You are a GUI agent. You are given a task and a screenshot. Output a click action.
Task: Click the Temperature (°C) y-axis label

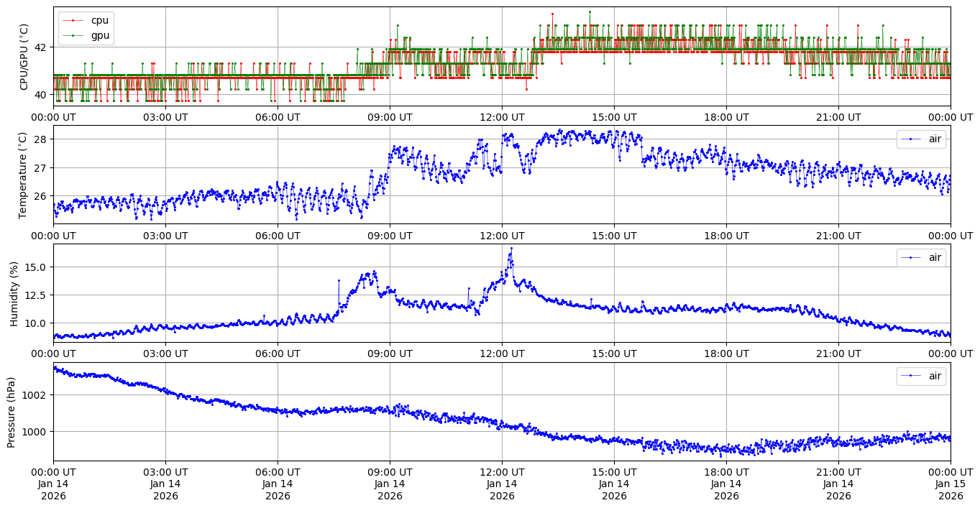(x=24, y=175)
